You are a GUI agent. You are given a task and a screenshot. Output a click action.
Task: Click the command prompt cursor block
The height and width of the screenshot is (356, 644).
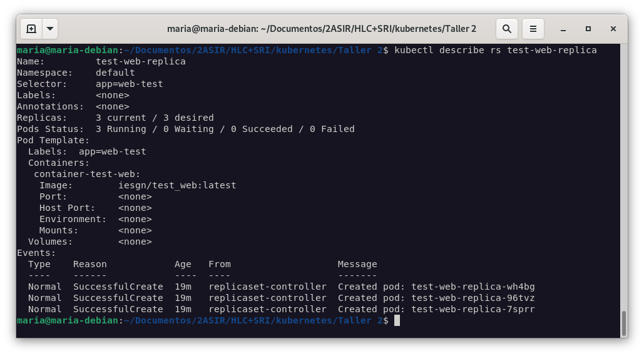pos(397,320)
